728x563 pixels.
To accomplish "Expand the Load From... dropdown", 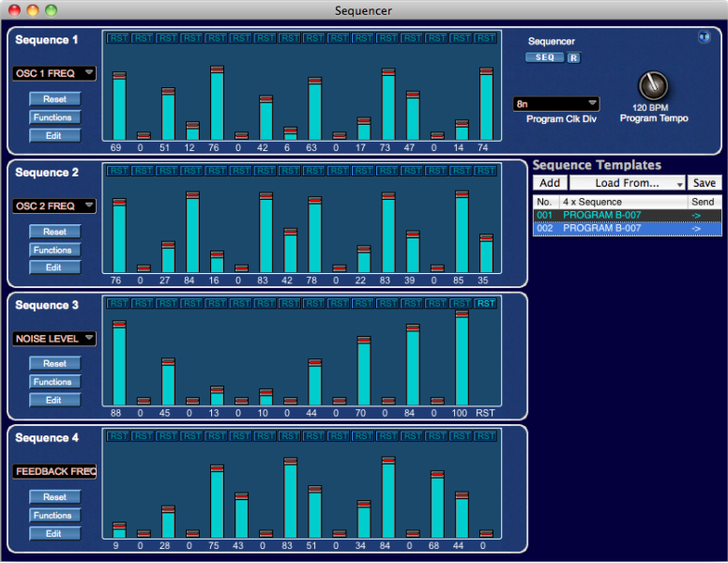I will (627, 183).
